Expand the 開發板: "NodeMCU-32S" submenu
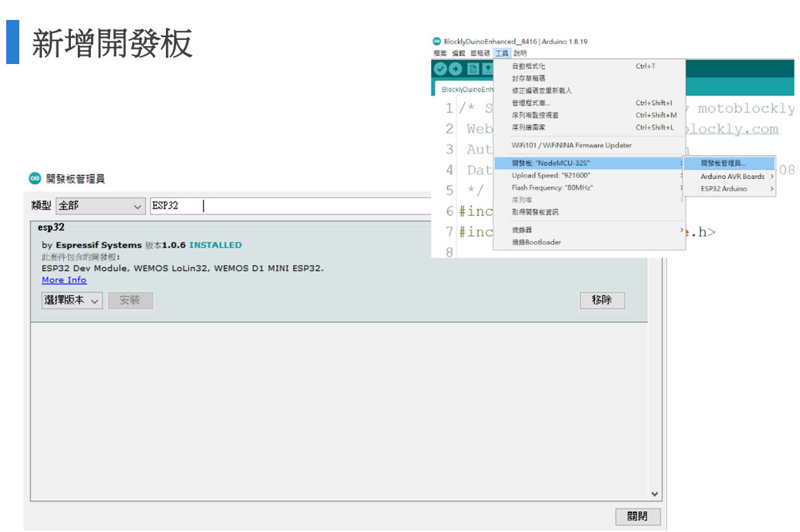 (x=589, y=163)
